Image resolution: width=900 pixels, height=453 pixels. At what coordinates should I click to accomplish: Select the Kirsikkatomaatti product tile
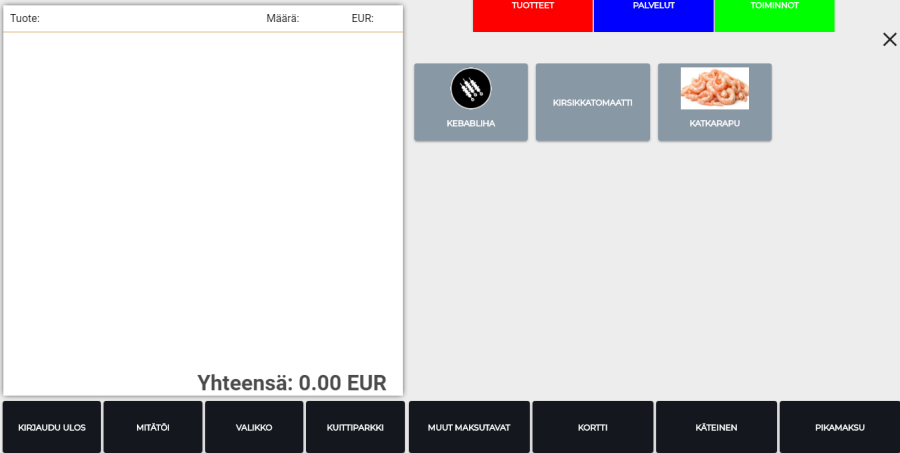coord(593,102)
